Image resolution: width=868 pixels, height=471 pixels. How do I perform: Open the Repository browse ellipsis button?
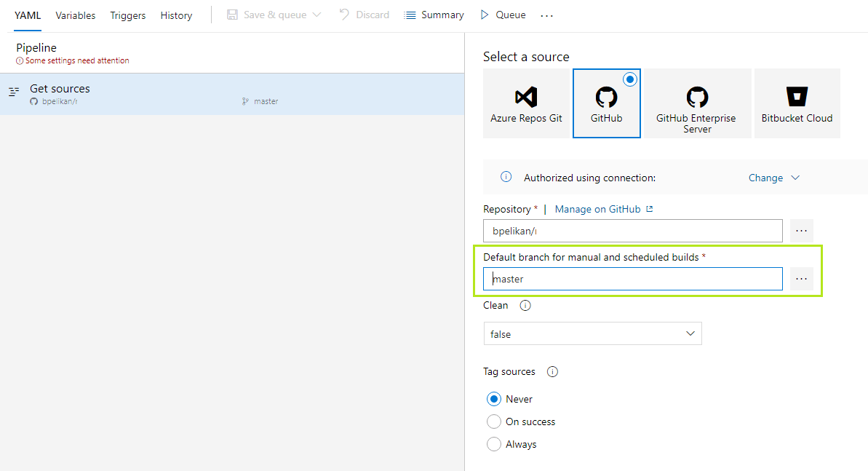coord(801,231)
